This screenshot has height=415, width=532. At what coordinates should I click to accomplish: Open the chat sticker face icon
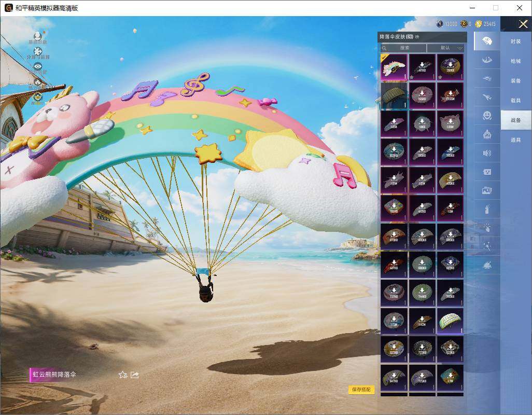coord(487,172)
